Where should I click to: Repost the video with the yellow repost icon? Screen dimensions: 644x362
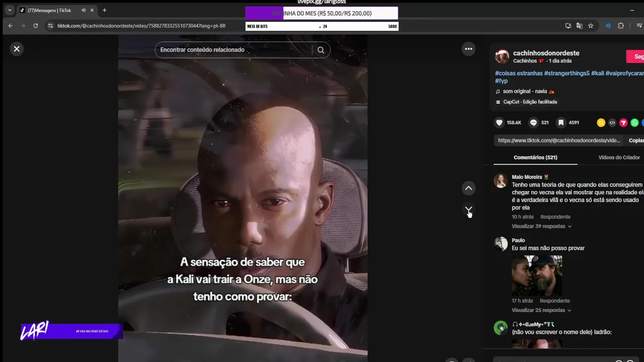pyautogui.click(x=601, y=123)
